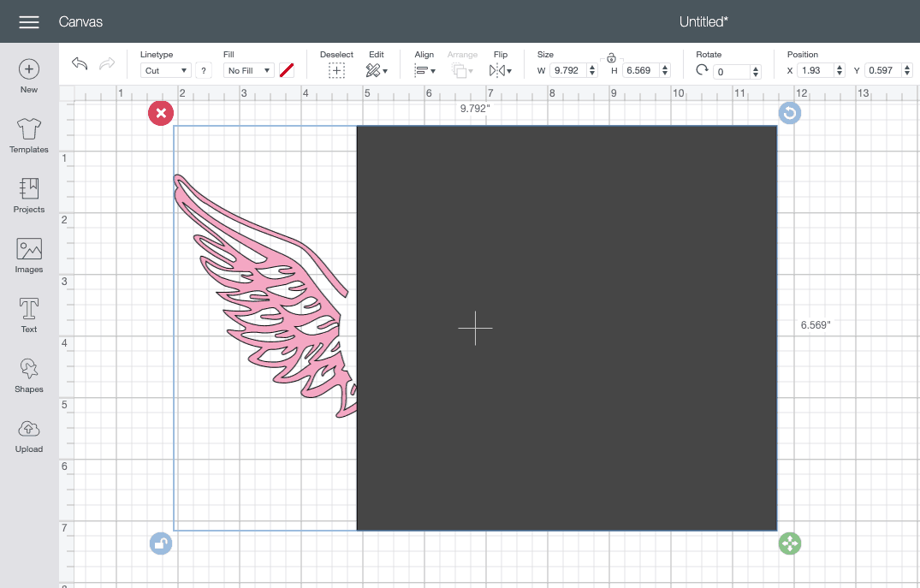Click the unlock proportions handle

161,543
